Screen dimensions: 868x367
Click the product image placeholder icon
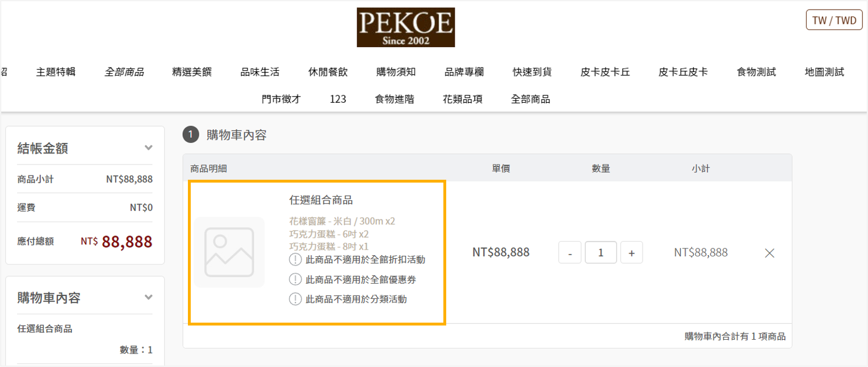coord(229,252)
